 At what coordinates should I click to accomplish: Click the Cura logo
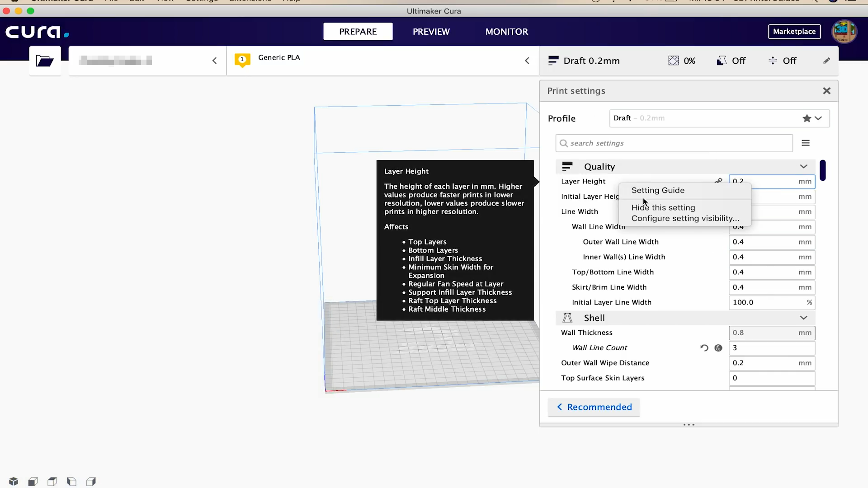click(x=37, y=32)
